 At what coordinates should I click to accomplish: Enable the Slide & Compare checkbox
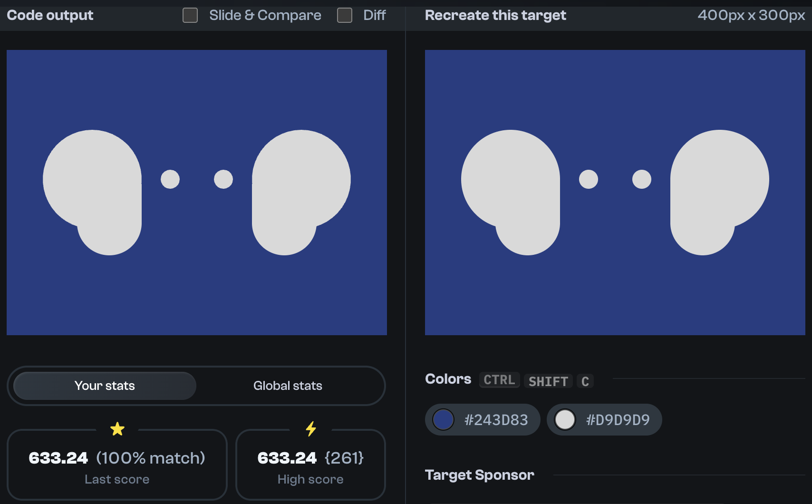click(x=190, y=15)
